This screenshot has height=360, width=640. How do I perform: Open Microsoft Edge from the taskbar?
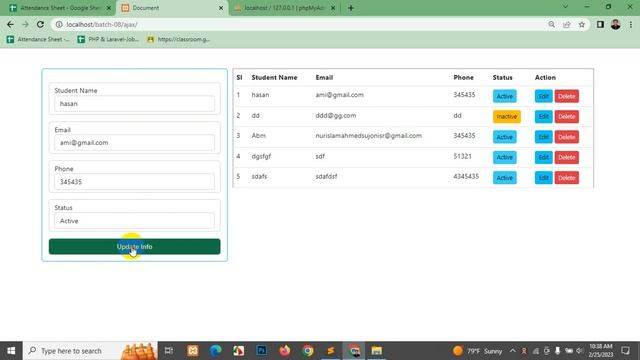(x=216, y=351)
